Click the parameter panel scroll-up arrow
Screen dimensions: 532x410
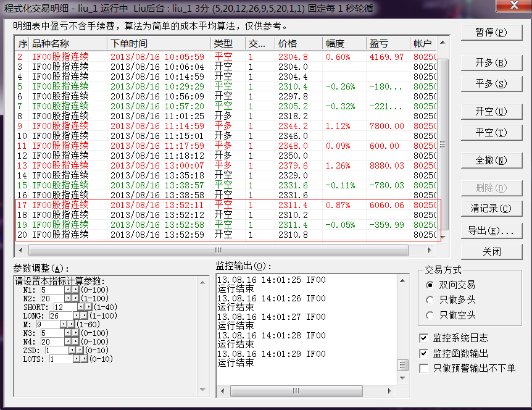coord(202,283)
